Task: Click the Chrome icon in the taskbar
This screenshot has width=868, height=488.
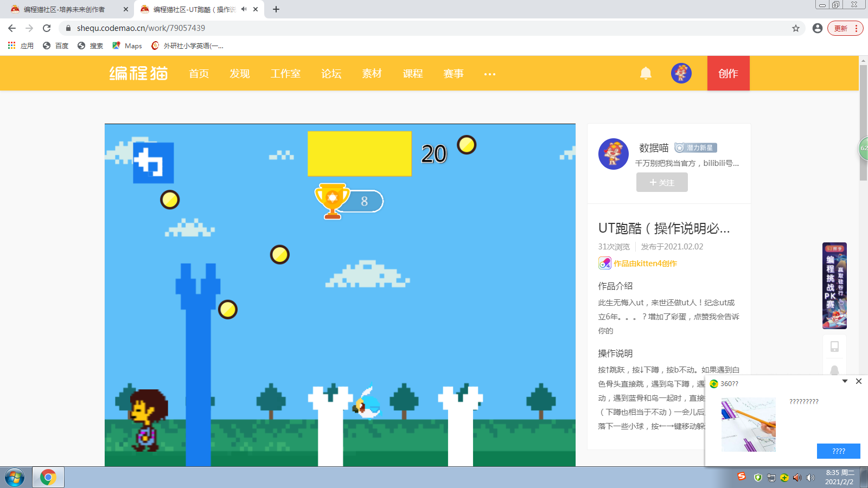Action: (x=48, y=478)
